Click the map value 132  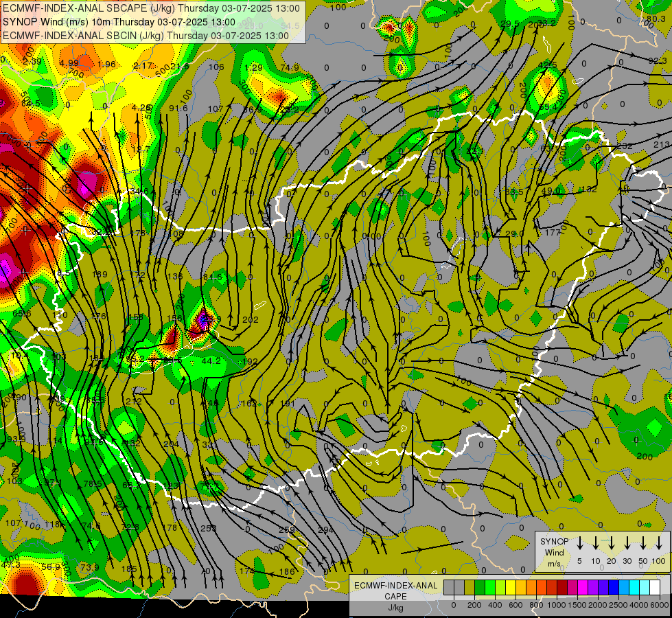(x=589, y=189)
